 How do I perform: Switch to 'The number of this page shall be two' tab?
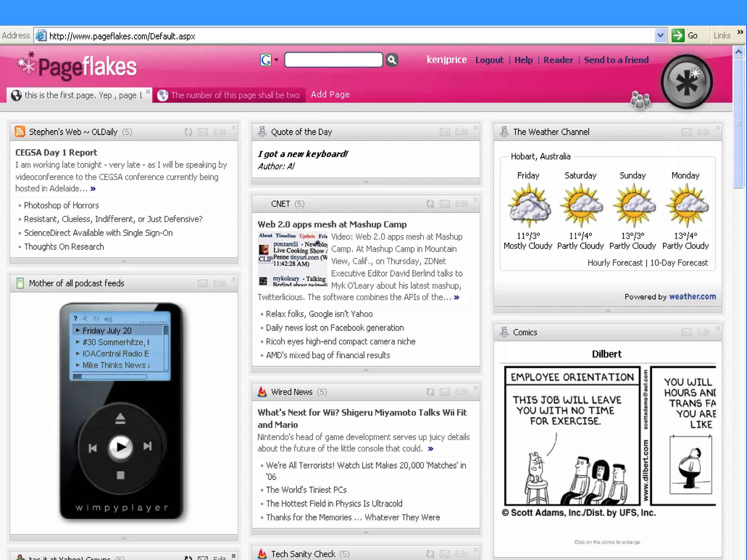click(235, 95)
